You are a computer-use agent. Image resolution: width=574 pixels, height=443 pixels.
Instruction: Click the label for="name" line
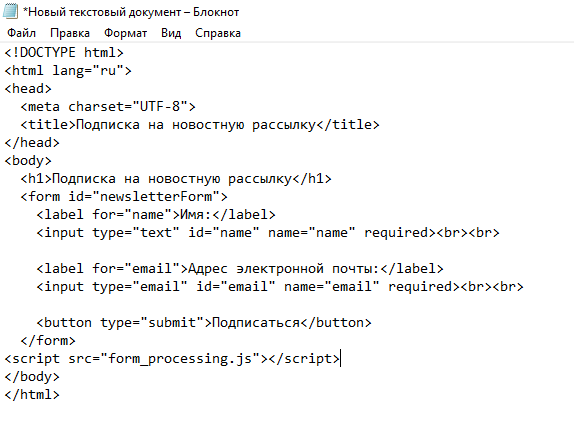click(x=156, y=215)
